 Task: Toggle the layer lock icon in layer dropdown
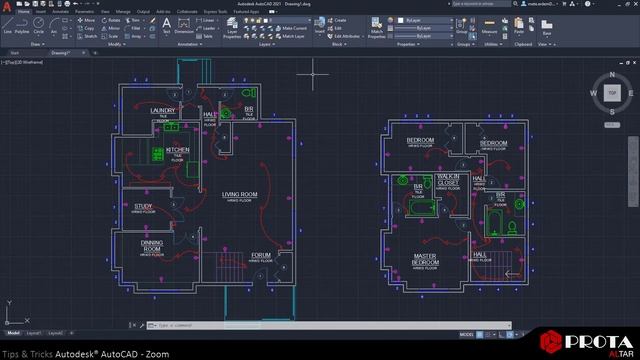pyautogui.click(x=258, y=20)
